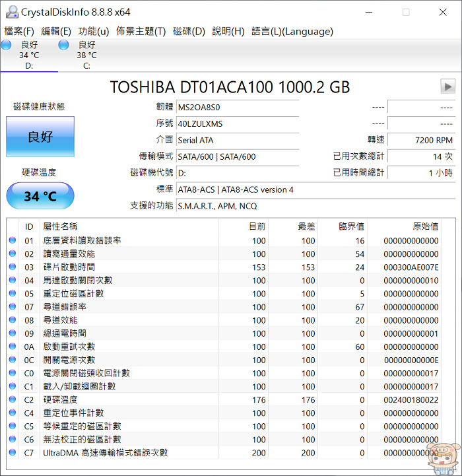Image resolution: width=462 pixels, height=476 pixels.
Task: Click the status dot for attribute 01
Action: click(13, 240)
